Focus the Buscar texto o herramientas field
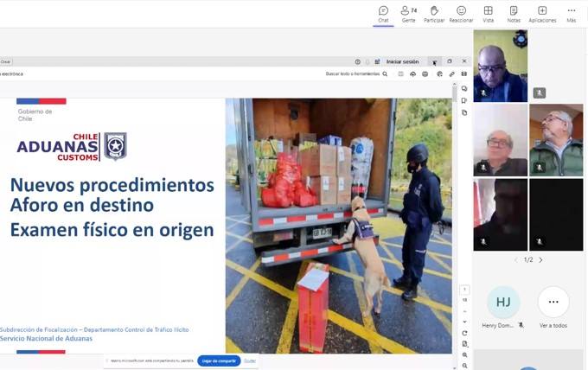 pos(353,74)
